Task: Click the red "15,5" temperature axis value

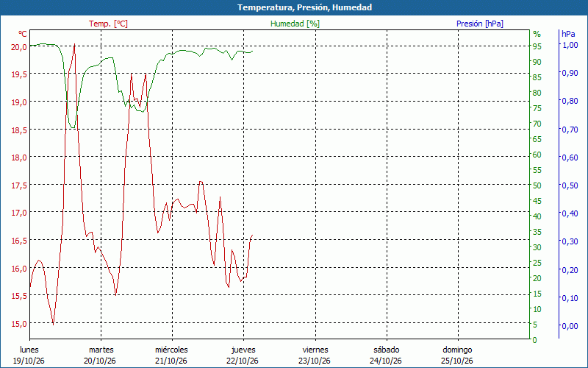Action: 19,296
